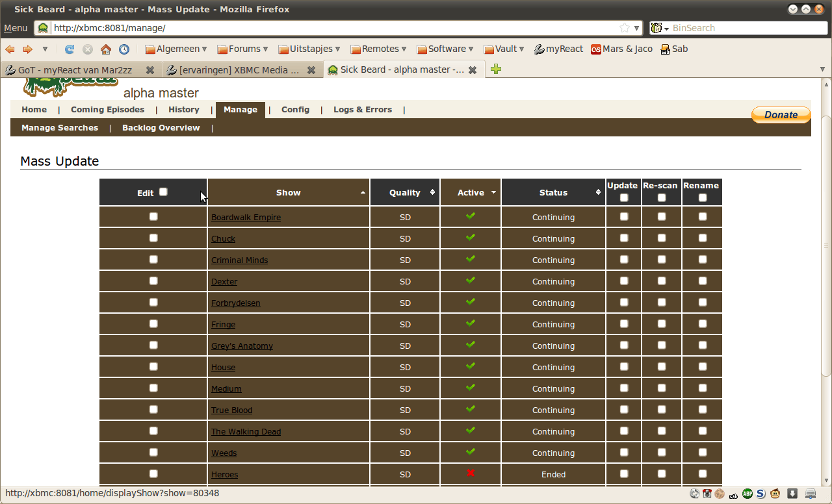
Task: Go forward with the browser forward arrow
Action: [x=27, y=49]
